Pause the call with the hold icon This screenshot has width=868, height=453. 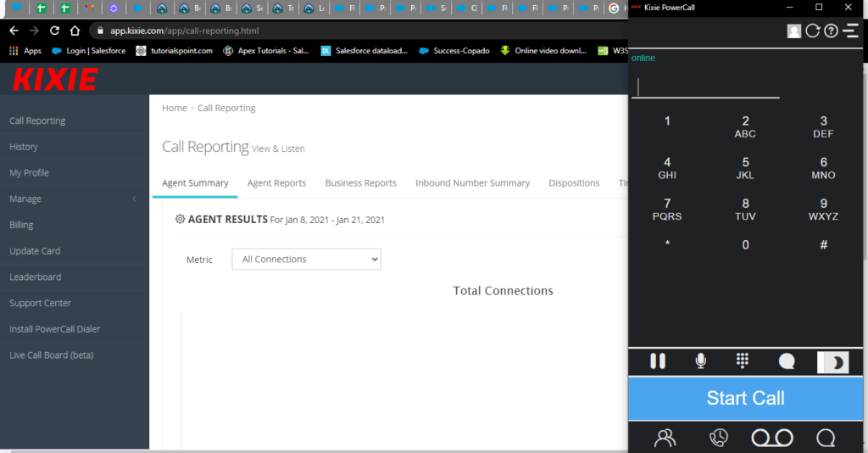pyautogui.click(x=658, y=361)
